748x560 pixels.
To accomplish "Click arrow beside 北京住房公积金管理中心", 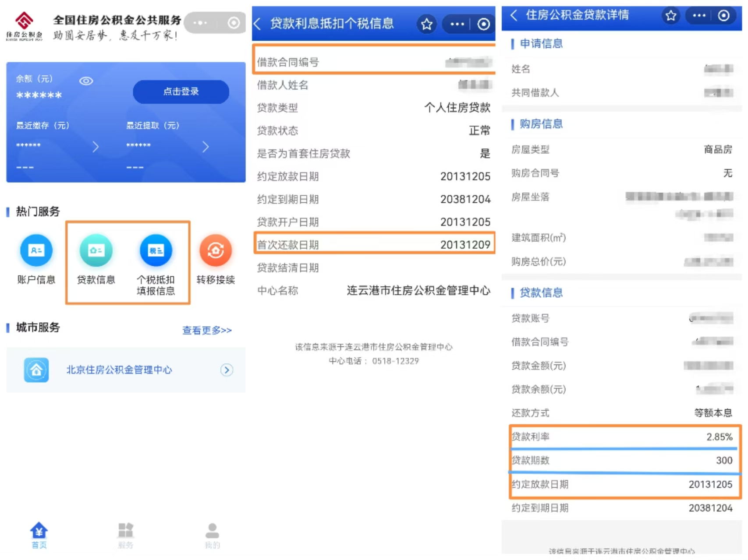I will pos(227,370).
